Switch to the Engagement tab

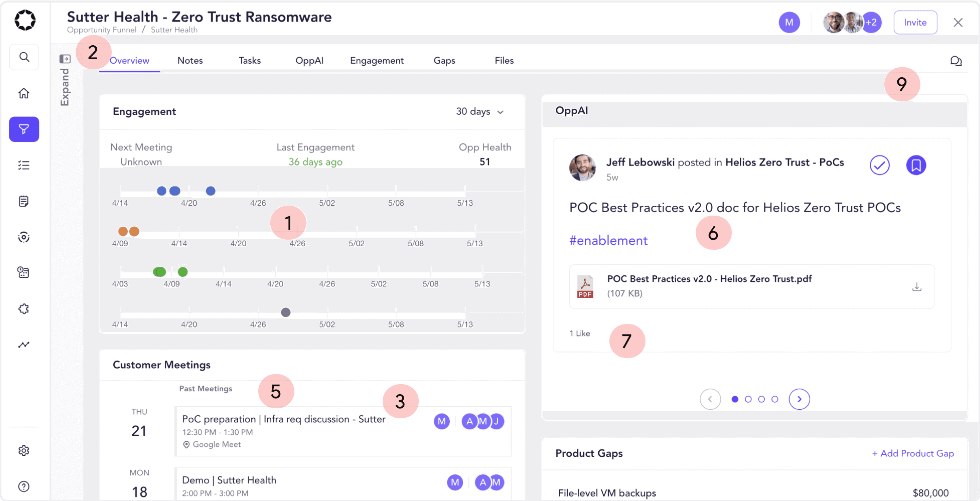[x=376, y=61]
